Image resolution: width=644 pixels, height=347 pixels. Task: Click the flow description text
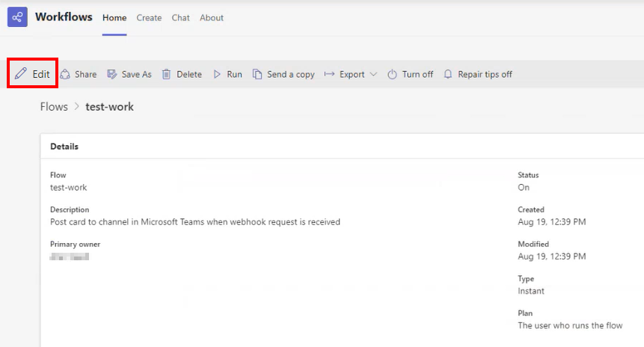195,222
